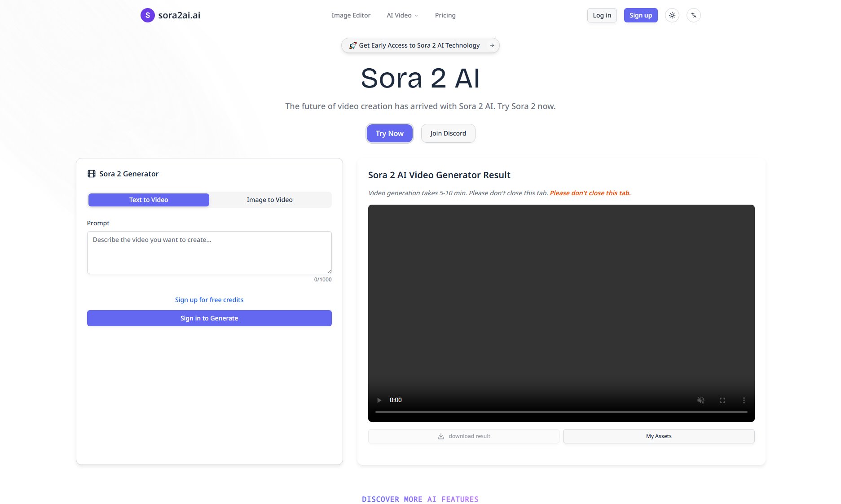Click the video progress seek bar
This screenshot has height=504, width=841.
(561, 412)
